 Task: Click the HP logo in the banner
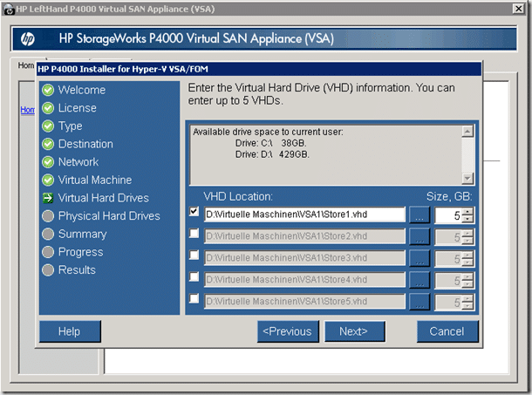[x=28, y=38]
